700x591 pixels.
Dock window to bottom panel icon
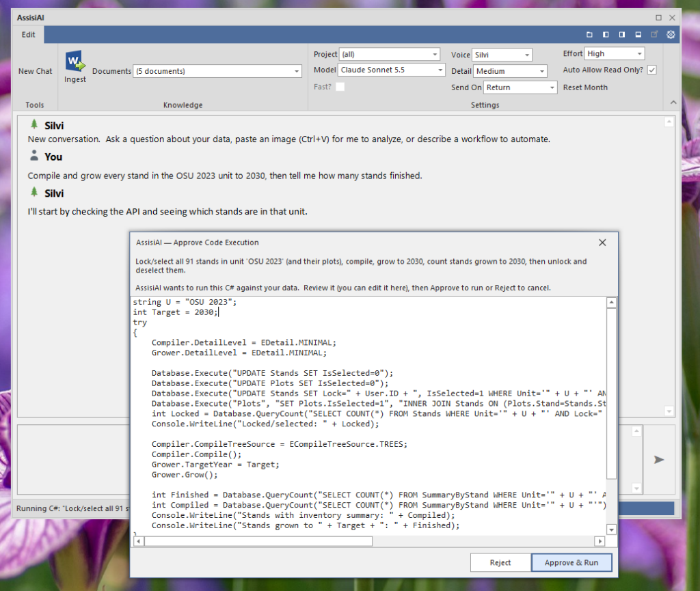[x=638, y=34]
